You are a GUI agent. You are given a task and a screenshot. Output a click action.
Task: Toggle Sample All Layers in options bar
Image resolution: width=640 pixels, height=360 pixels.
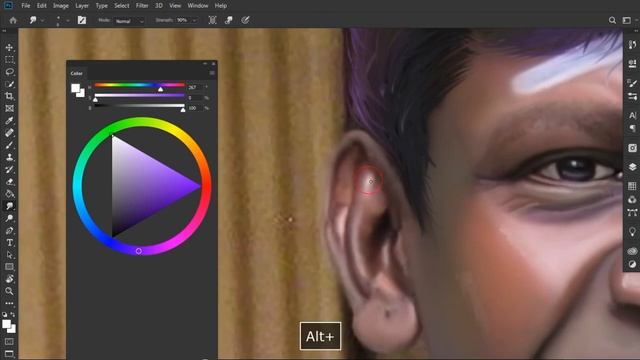coord(213,20)
